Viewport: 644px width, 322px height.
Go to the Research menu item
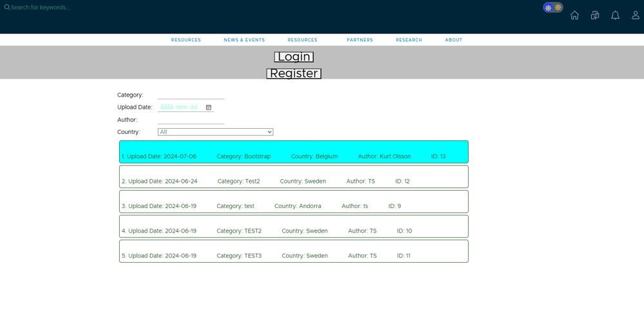(x=409, y=40)
